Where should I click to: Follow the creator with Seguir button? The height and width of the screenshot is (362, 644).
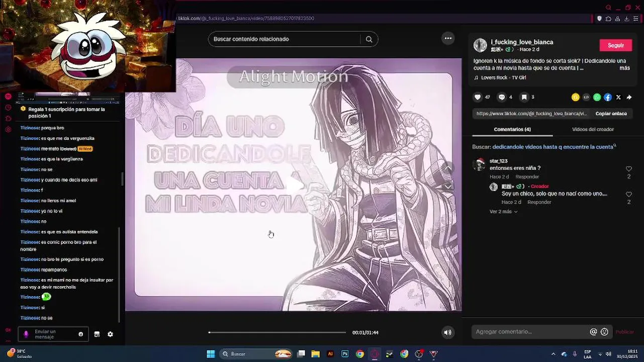[616, 45]
